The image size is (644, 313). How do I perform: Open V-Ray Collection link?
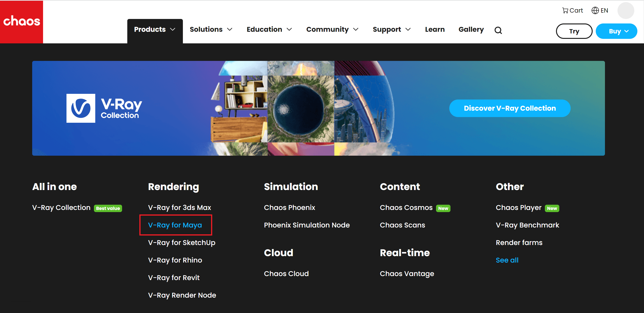[x=61, y=208]
